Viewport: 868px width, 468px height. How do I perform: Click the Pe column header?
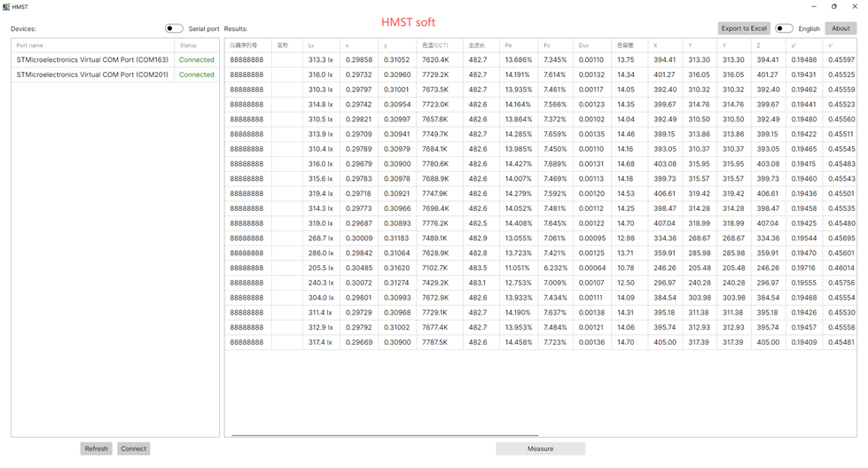pyautogui.click(x=518, y=44)
